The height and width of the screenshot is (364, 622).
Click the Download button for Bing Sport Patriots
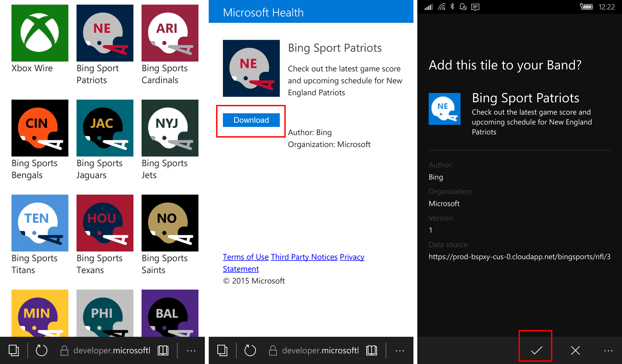251,120
